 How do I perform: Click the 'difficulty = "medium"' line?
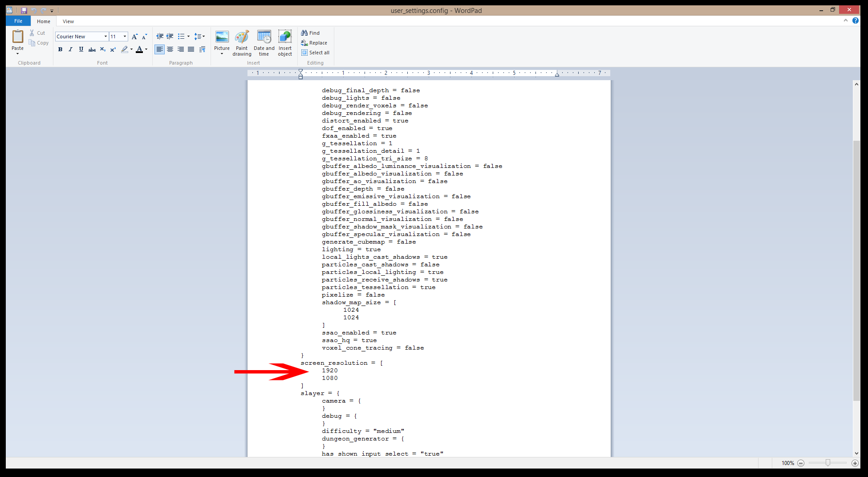363,431
